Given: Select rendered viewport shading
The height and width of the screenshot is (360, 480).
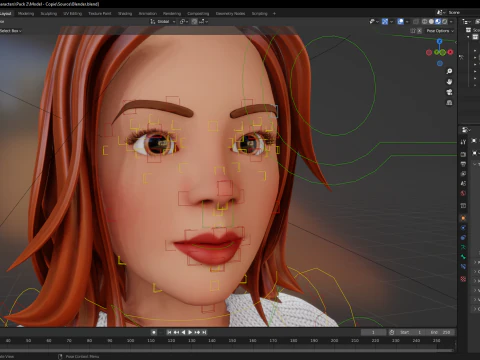Looking at the screenshot, I should click(445, 22).
